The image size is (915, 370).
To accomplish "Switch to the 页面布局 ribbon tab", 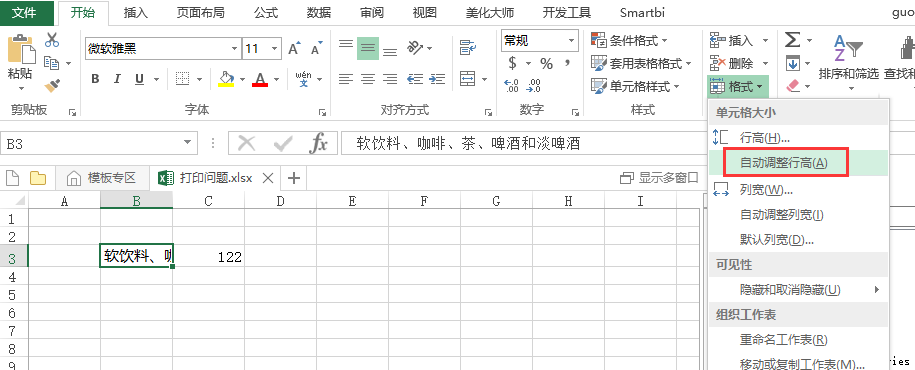I will [x=201, y=12].
